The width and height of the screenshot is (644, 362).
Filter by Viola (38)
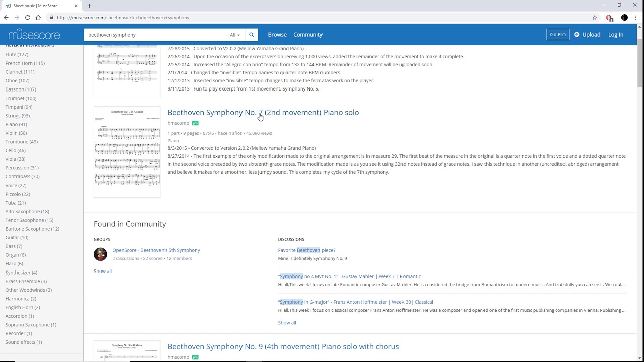pyautogui.click(x=16, y=159)
